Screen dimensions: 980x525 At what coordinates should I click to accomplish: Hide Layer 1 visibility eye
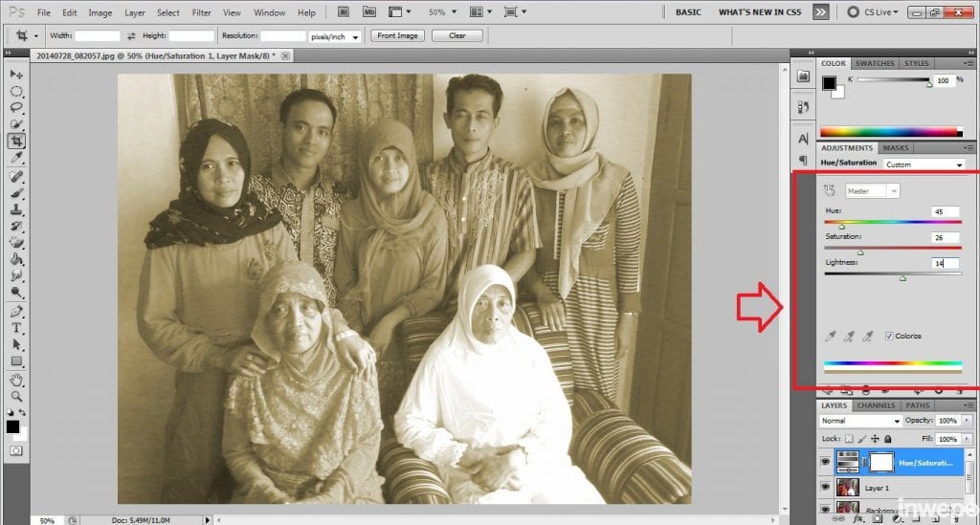[825, 487]
